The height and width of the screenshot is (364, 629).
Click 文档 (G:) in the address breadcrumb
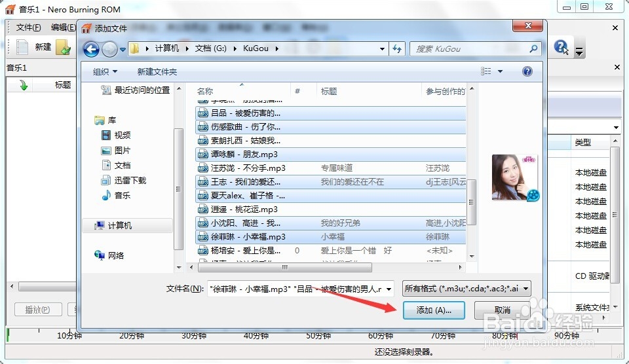[210, 48]
